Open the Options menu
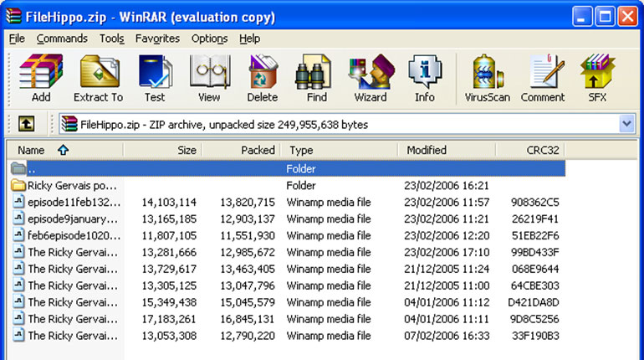Viewport: 644px width, 360px height. (209, 39)
